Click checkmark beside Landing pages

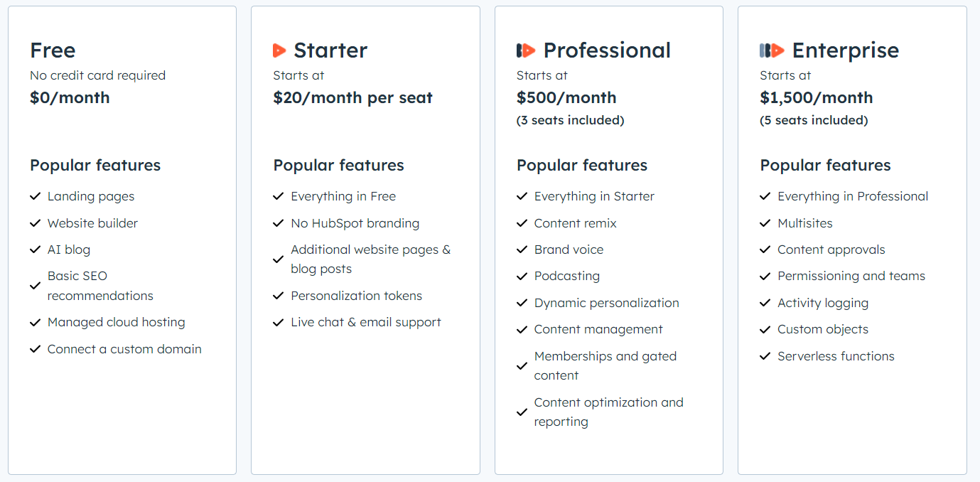point(35,196)
